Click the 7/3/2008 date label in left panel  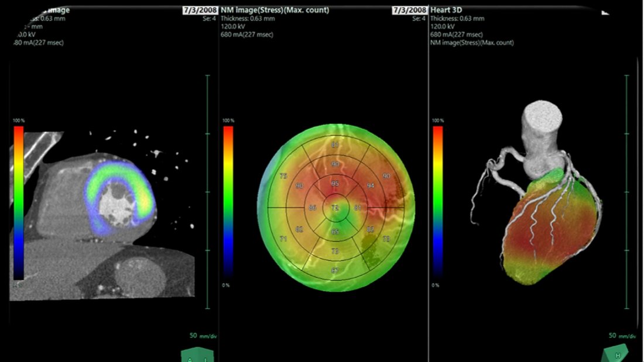coord(200,11)
